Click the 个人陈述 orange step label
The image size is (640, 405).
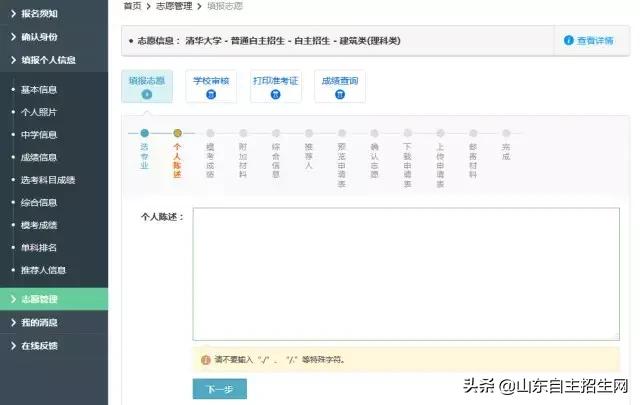(177, 160)
